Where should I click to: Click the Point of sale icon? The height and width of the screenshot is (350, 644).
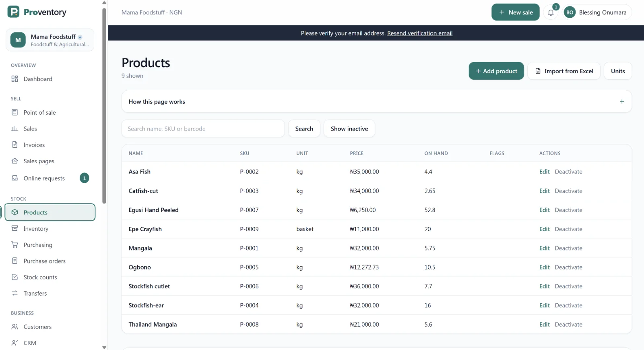pyautogui.click(x=15, y=112)
